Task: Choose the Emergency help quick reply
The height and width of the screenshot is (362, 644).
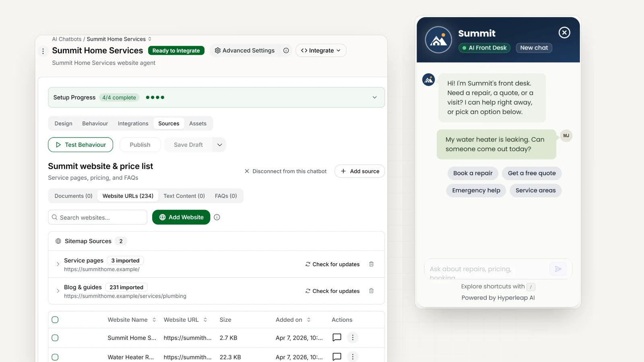Action: [476, 190]
